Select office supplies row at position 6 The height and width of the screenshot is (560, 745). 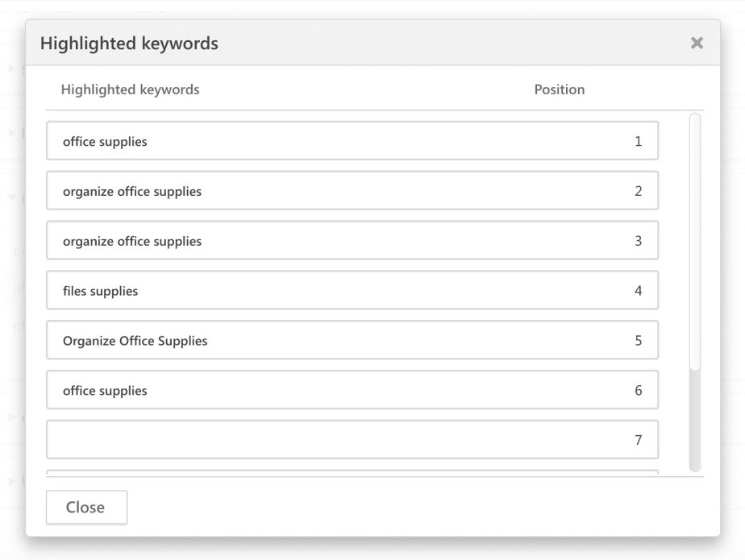(x=352, y=390)
